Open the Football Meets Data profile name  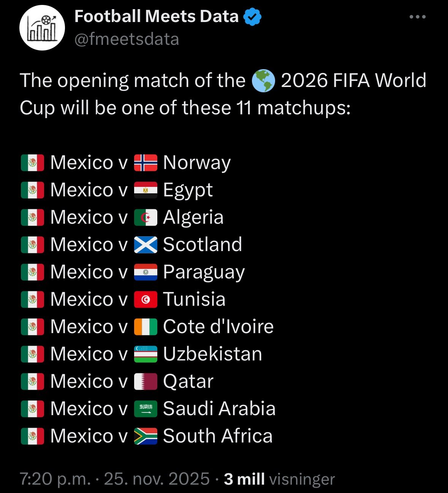156,16
